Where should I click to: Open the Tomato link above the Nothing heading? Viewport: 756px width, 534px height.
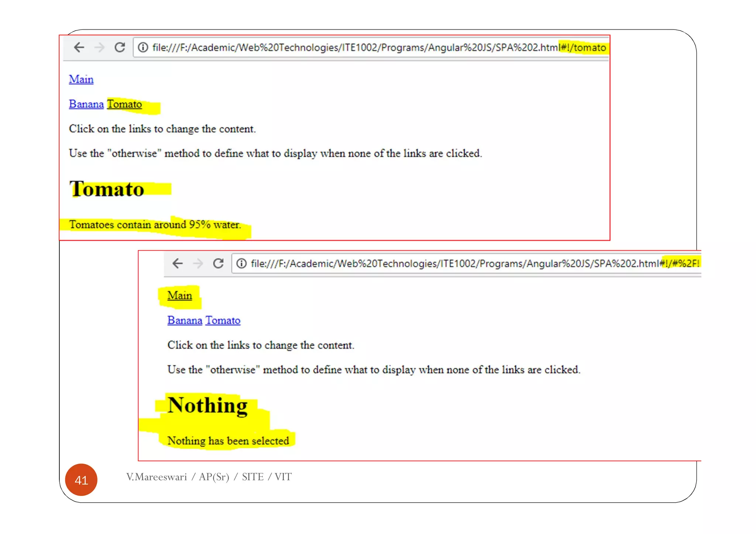click(x=223, y=320)
